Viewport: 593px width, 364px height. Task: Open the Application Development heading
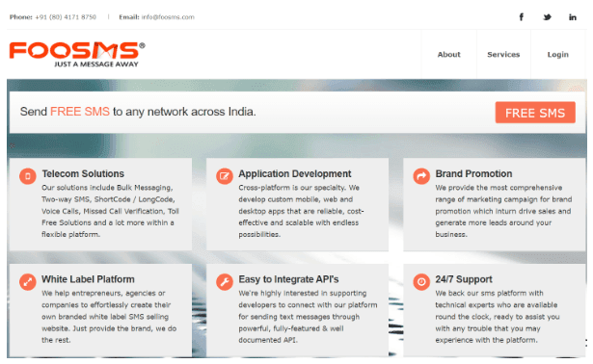295,173
